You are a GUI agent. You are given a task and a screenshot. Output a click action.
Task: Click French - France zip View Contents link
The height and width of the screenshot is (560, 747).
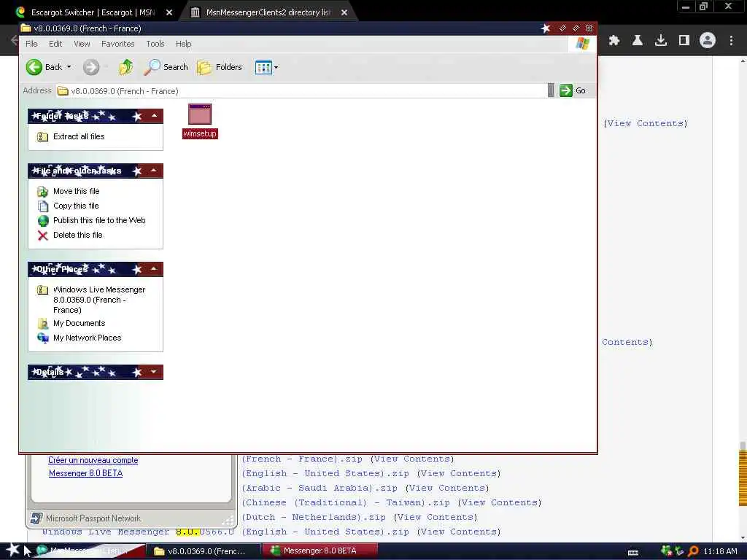(413, 459)
